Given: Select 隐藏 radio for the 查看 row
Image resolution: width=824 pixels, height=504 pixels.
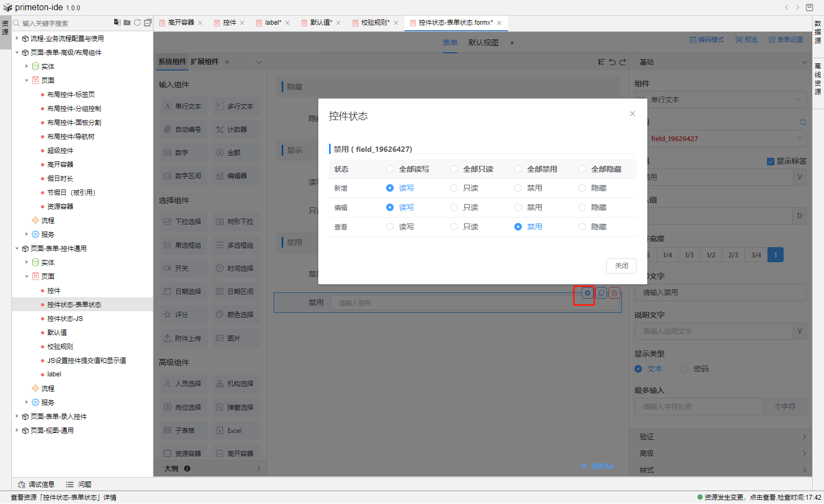Looking at the screenshot, I should 582,227.
